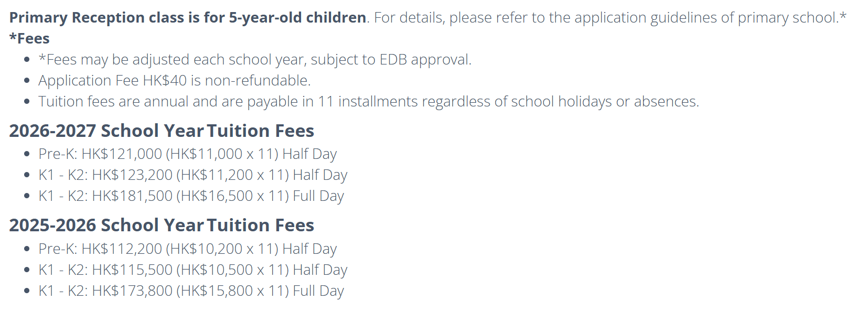Click the K1 - K2 HK$173,800 Full Day line

coord(191,291)
